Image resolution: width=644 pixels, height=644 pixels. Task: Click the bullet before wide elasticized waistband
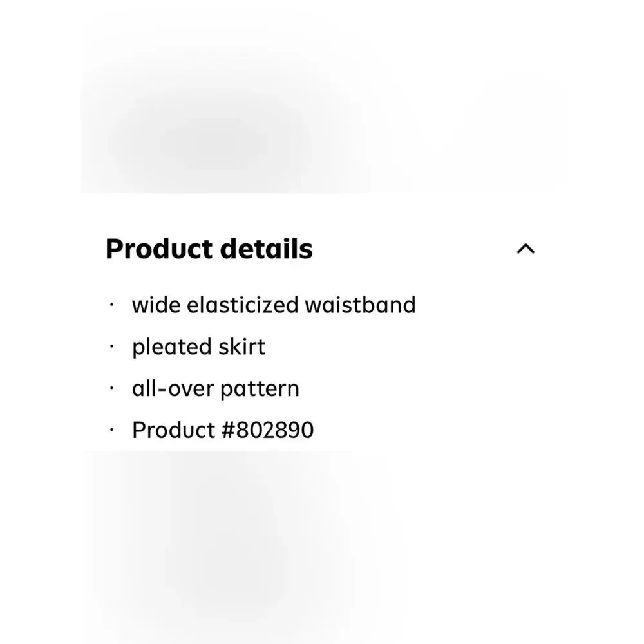(111, 305)
